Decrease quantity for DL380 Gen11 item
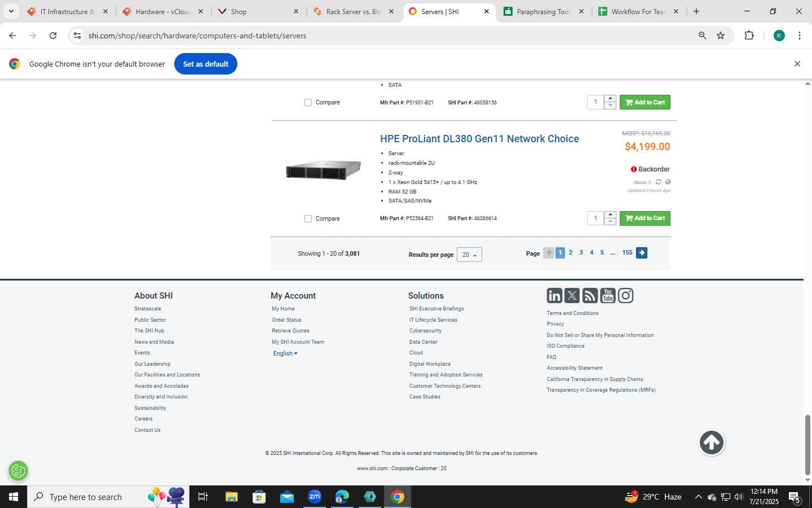The image size is (812, 508). point(610,221)
